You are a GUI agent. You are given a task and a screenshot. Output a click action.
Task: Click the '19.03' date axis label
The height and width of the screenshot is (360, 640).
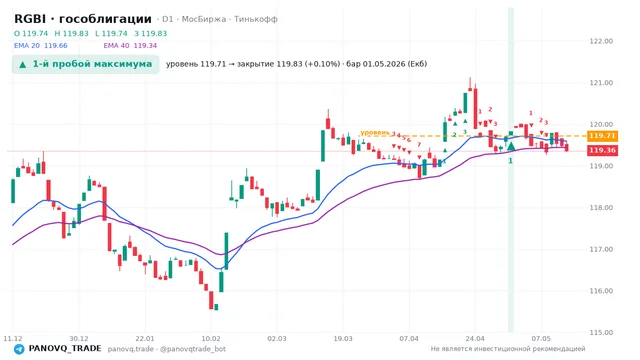click(x=343, y=339)
